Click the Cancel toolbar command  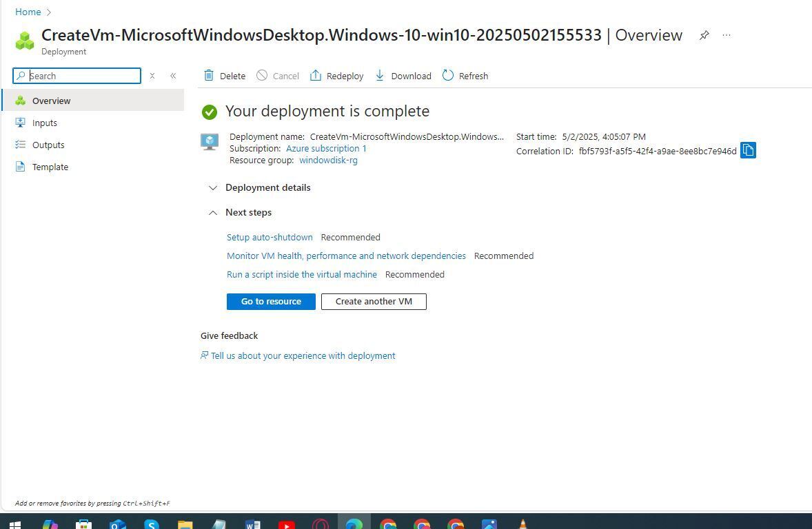pyautogui.click(x=278, y=76)
